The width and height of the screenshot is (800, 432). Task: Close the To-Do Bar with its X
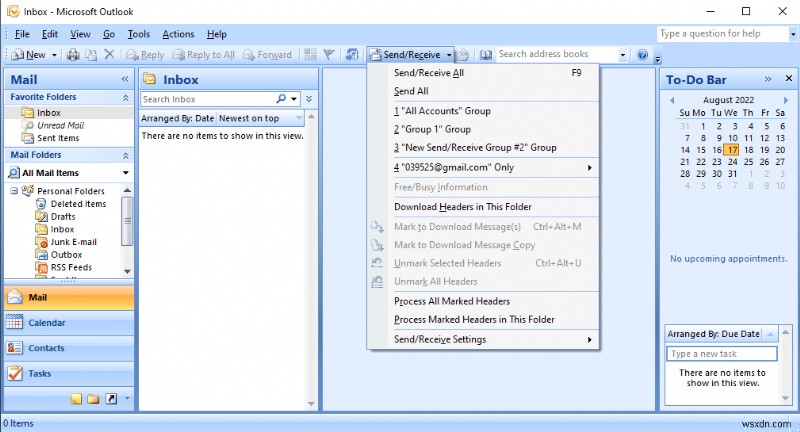[789, 79]
